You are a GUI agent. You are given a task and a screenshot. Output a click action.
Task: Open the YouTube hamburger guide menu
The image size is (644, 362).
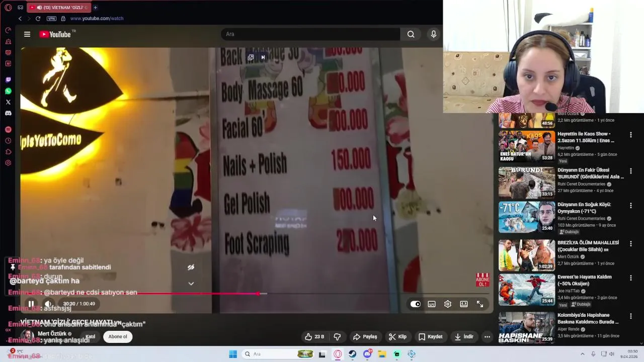(27, 34)
